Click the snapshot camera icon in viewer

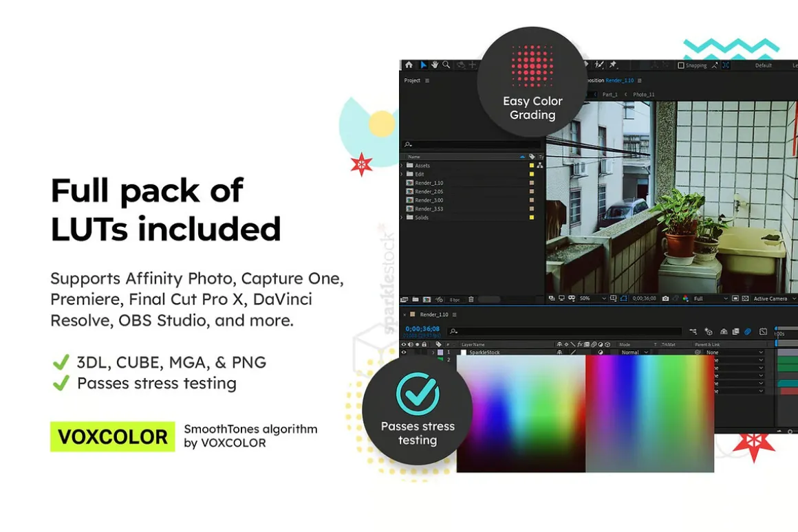click(665, 298)
